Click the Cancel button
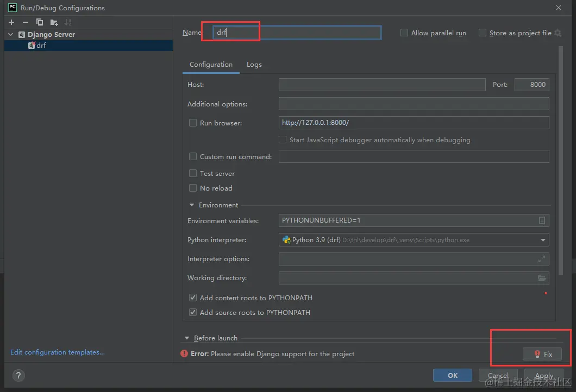 tap(498, 375)
